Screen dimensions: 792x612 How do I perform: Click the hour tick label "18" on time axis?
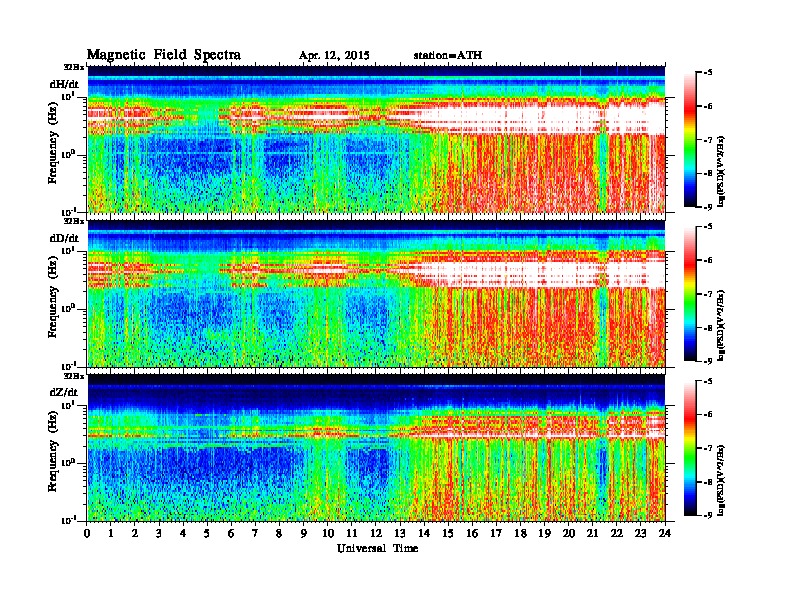click(x=520, y=533)
